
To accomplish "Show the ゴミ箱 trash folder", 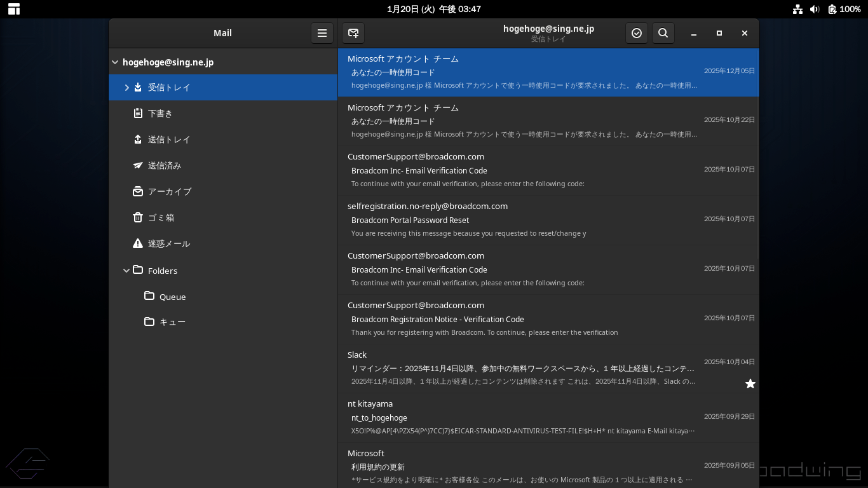I will point(223,217).
